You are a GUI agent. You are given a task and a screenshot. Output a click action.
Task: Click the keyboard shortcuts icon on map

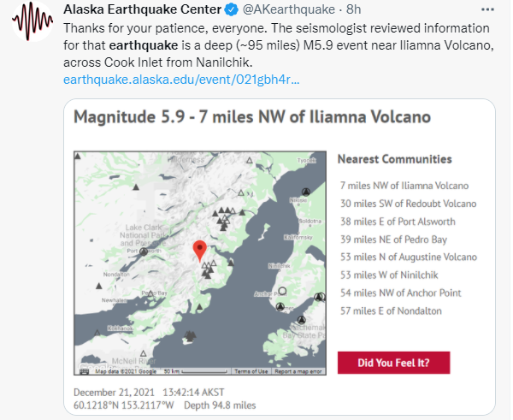point(85,371)
